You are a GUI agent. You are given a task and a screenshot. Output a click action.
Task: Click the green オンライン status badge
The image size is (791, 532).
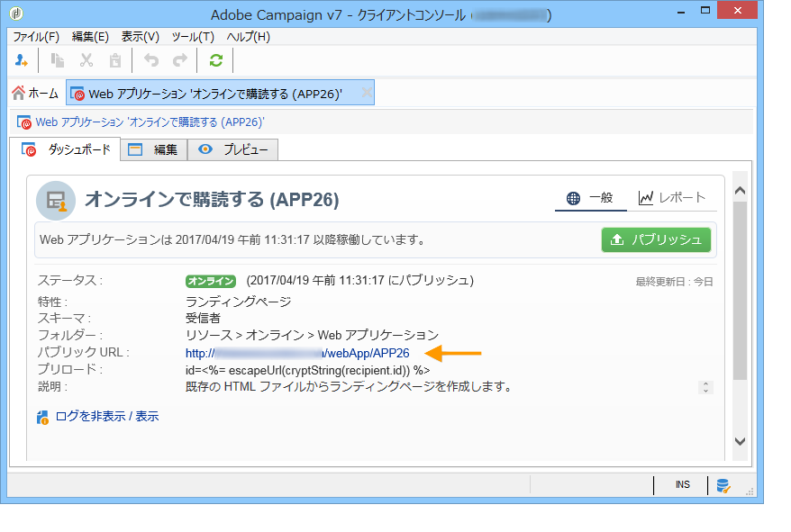(211, 281)
